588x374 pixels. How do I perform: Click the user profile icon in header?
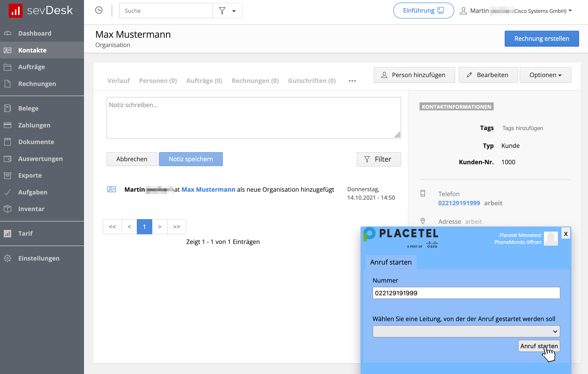point(463,11)
